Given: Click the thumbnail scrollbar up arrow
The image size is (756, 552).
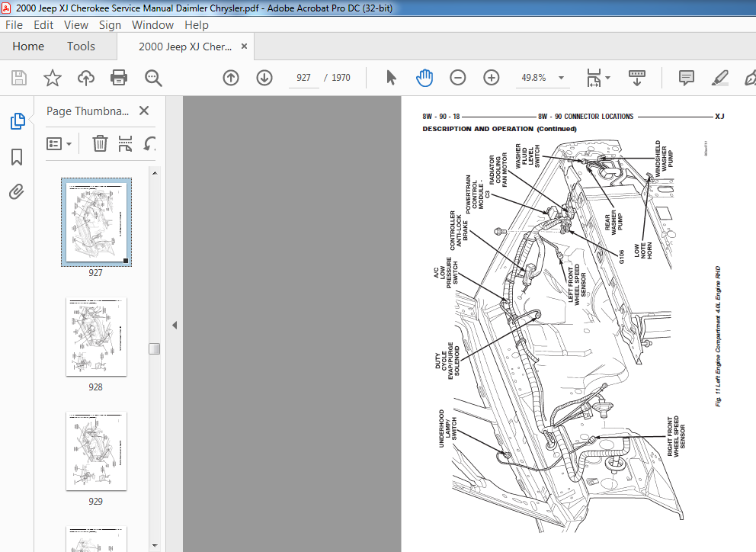Looking at the screenshot, I should [x=154, y=173].
